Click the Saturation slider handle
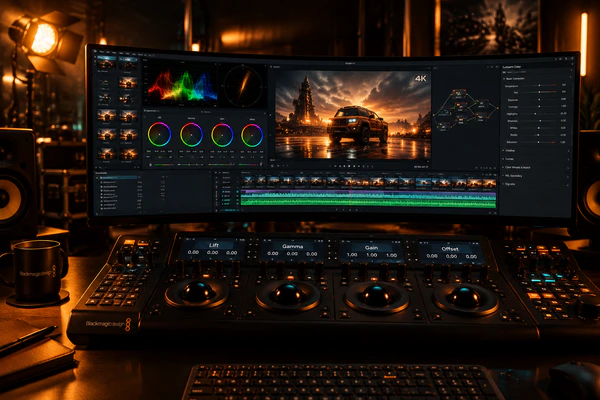This screenshot has height=400, width=600. [539, 142]
